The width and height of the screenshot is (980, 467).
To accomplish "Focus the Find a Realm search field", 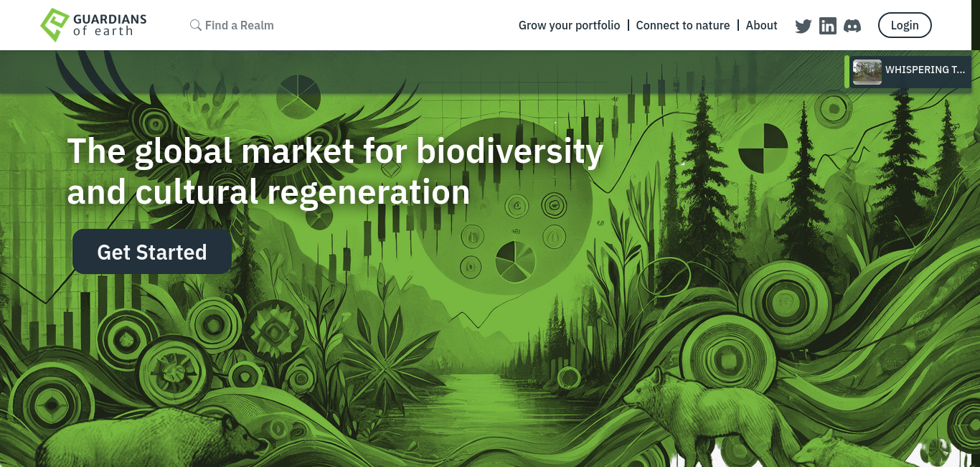I will point(240,25).
